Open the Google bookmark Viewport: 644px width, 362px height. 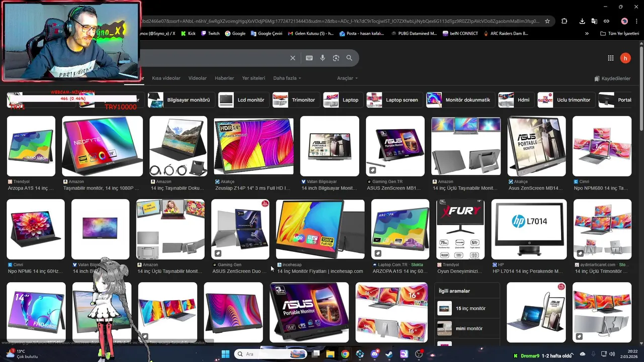click(x=235, y=34)
